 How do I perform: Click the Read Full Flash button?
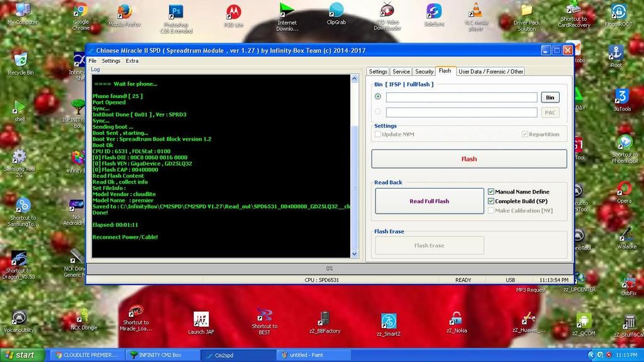pos(429,201)
